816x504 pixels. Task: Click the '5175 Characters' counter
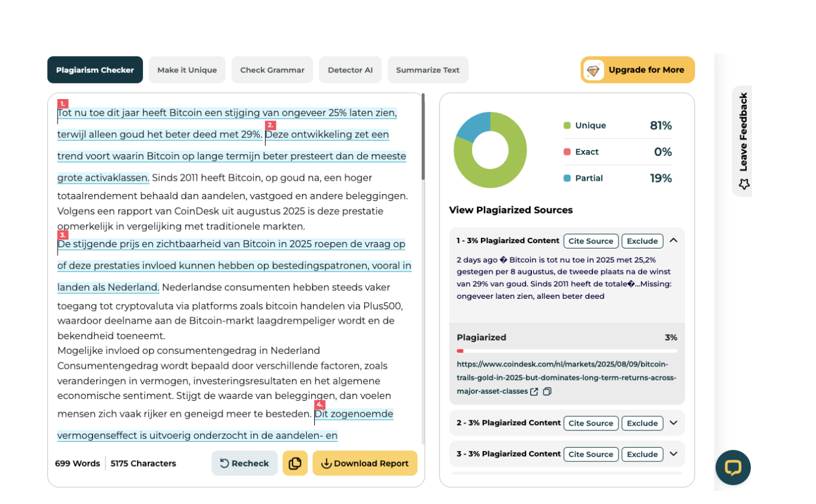pos(144,464)
